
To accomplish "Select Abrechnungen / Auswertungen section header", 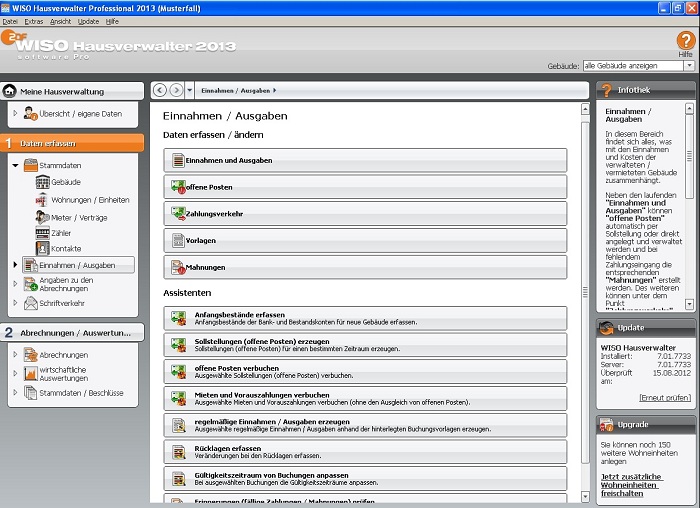I will pos(72,333).
